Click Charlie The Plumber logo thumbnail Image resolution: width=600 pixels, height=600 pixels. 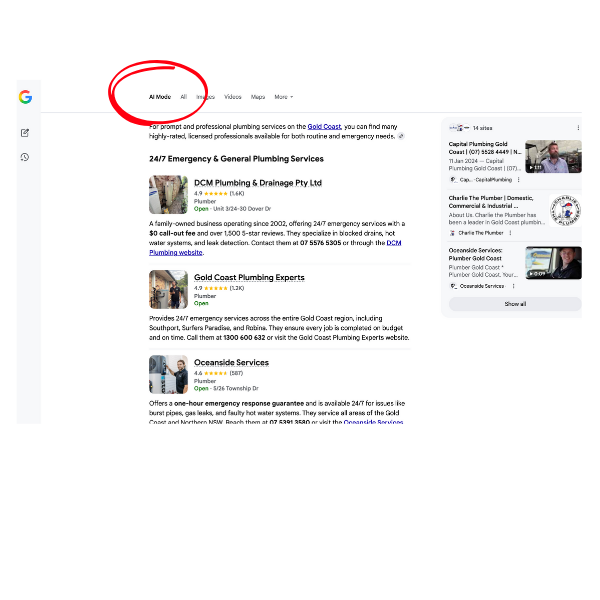565,210
